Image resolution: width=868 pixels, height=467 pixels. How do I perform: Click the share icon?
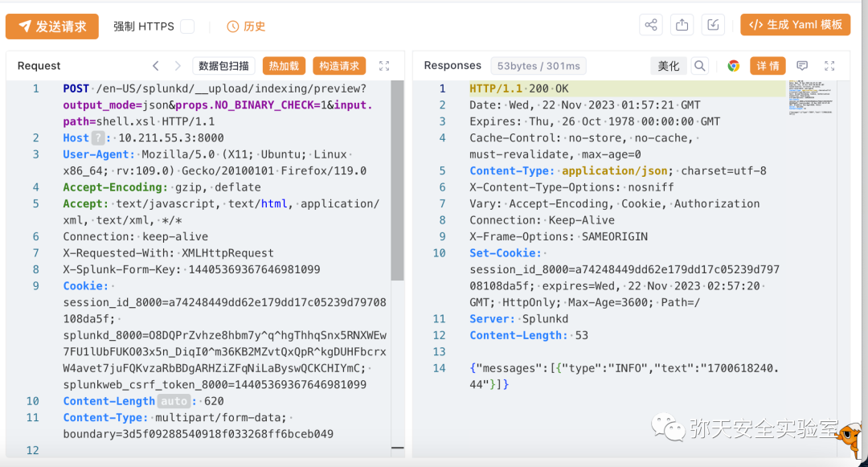click(x=651, y=25)
